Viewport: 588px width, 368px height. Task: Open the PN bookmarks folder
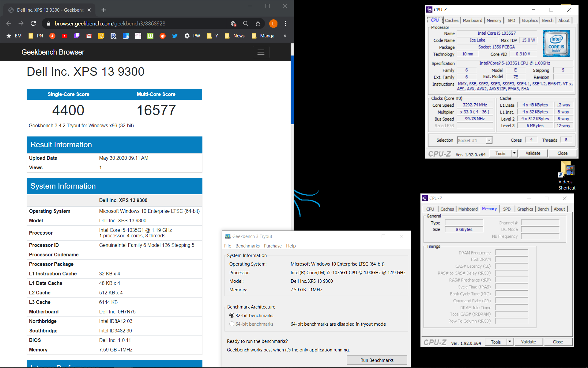36,36
